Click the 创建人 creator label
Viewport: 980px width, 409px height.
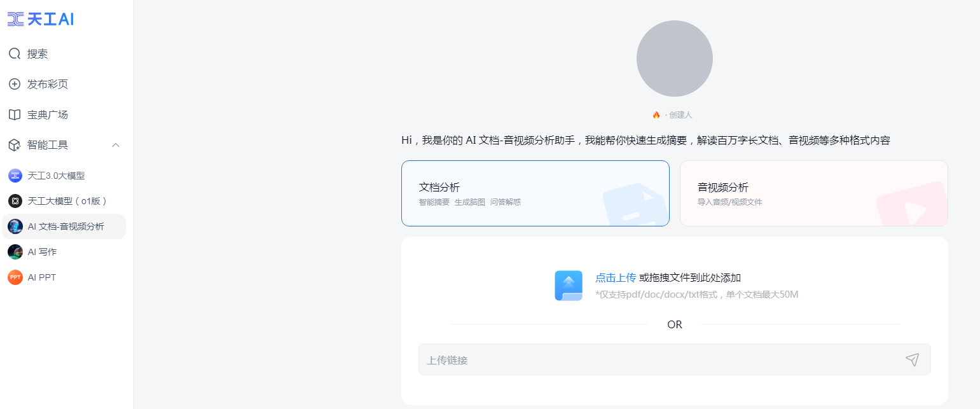pyautogui.click(x=680, y=114)
